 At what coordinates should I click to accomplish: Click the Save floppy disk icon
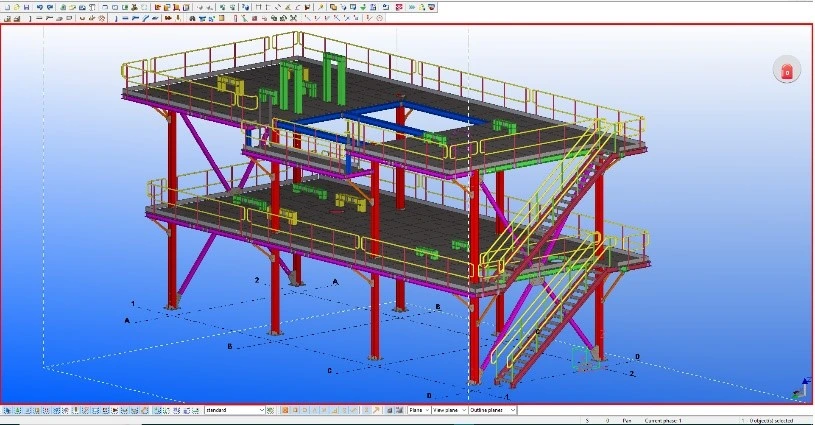point(25,6)
